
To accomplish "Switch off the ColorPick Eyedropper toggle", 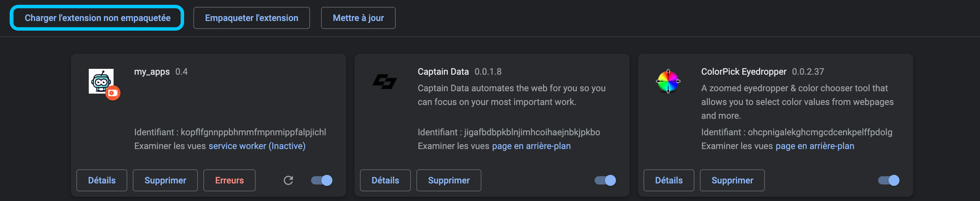I will click(x=889, y=180).
